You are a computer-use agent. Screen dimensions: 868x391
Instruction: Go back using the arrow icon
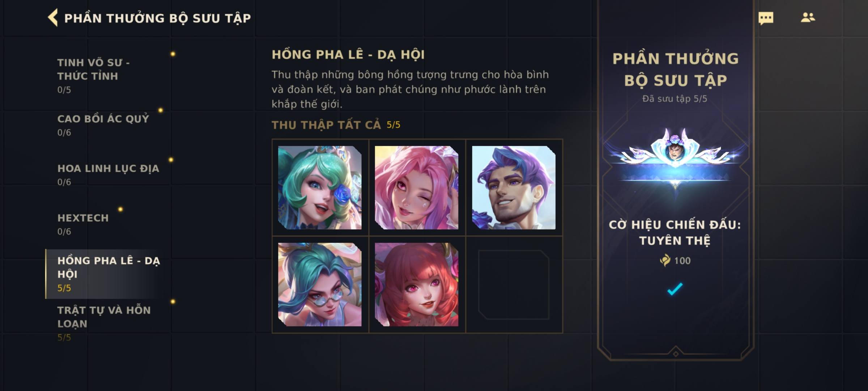[53, 18]
